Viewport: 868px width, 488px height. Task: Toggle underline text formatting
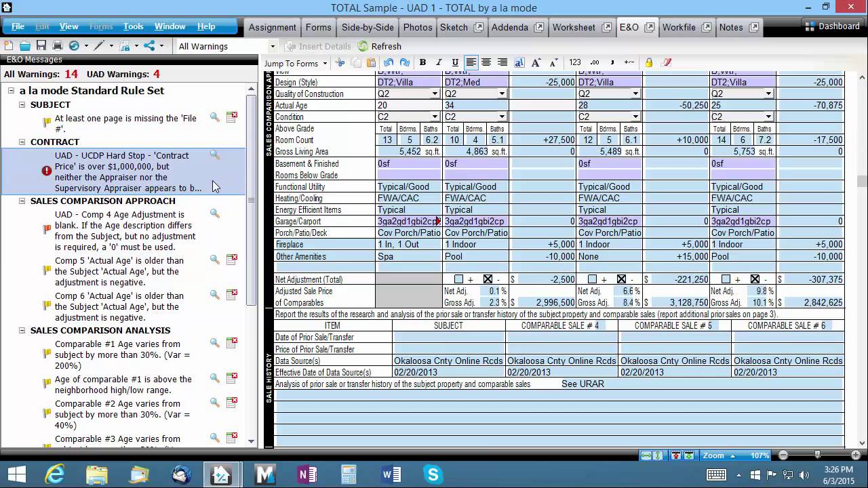454,63
